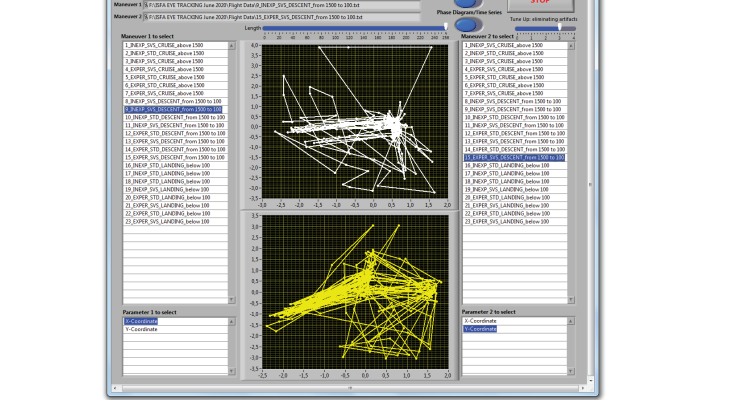This screenshot has width=732, height=400.
Task: Click the white phase diagram plot
Action: 354,120
